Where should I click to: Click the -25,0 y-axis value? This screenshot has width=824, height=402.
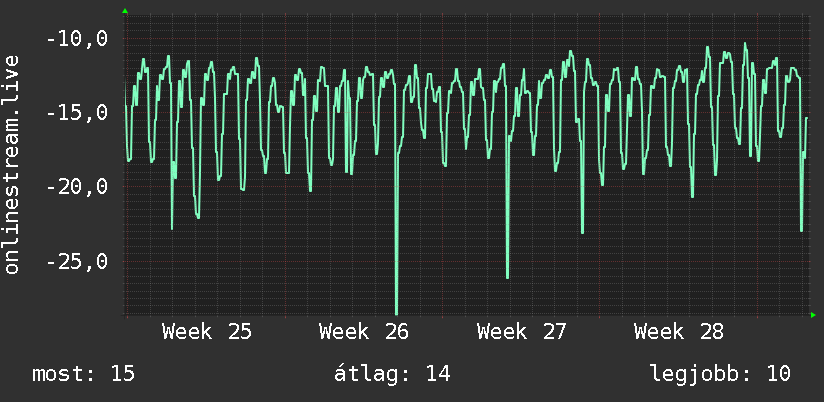point(77,261)
